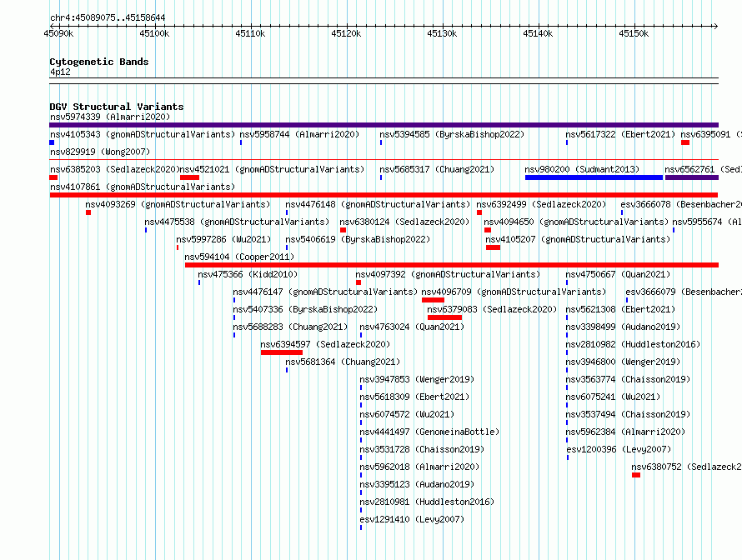This screenshot has width=742, height=560.
Task: Open nsv3395123 (Audano2019) label
Action: [x=417, y=484]
